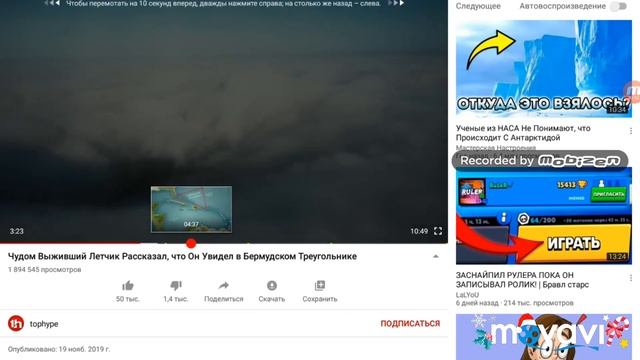Subscribe with the ПОДПИСАТЬСЯ button
Viewport: 640px width, 360px height.
pyautogui.click(x=410, y=324)
